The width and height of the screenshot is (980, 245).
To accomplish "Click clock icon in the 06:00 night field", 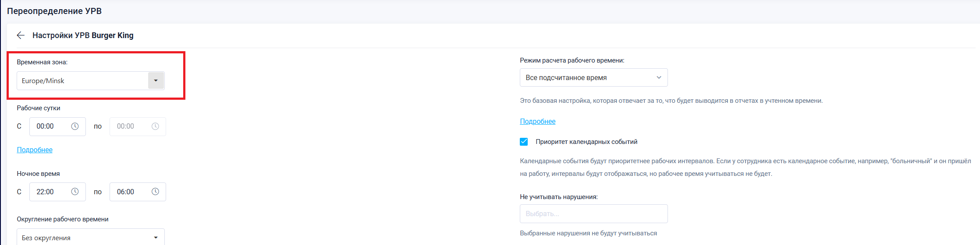I will point(155,192).
